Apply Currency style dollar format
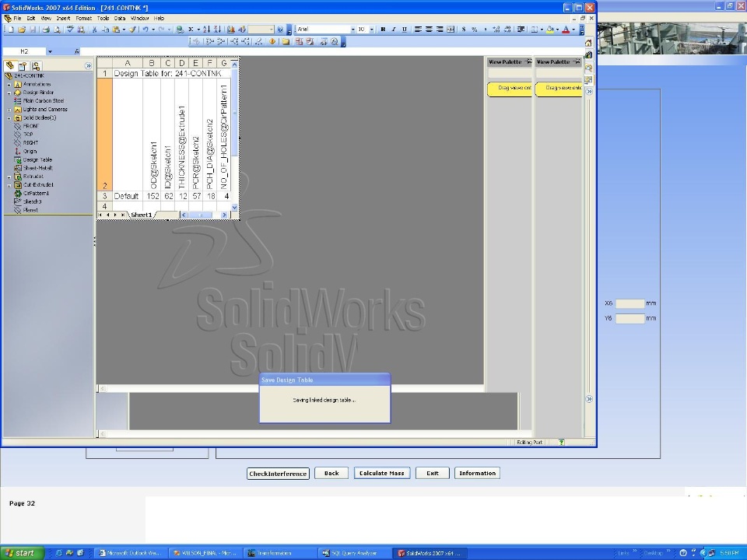Image resolution: width=747 pixels, height=560 pixels. click(464, 30)
